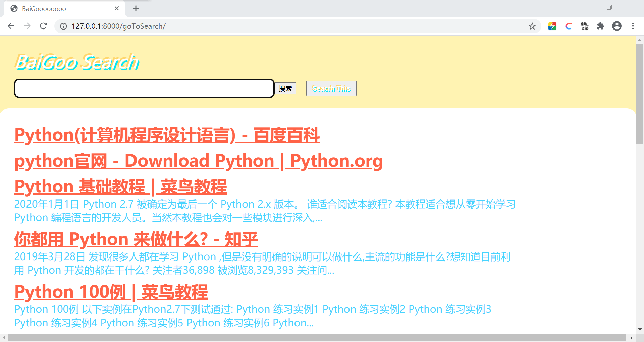644x342 pixels.
Task: Click the 搜索 button
Action: pyautogui.click(x=285, y=89)
